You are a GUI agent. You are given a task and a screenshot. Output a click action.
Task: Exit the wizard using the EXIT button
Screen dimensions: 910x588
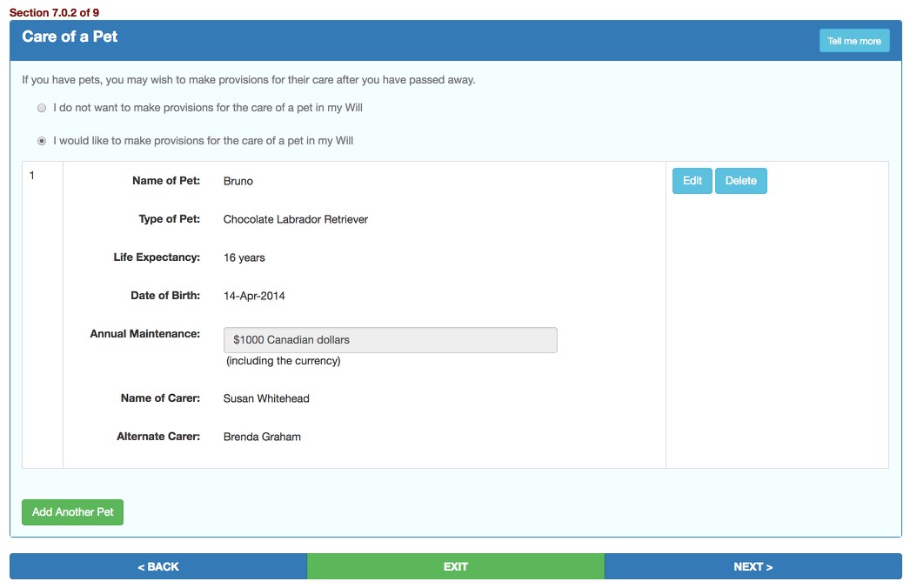tap(455, 566)
